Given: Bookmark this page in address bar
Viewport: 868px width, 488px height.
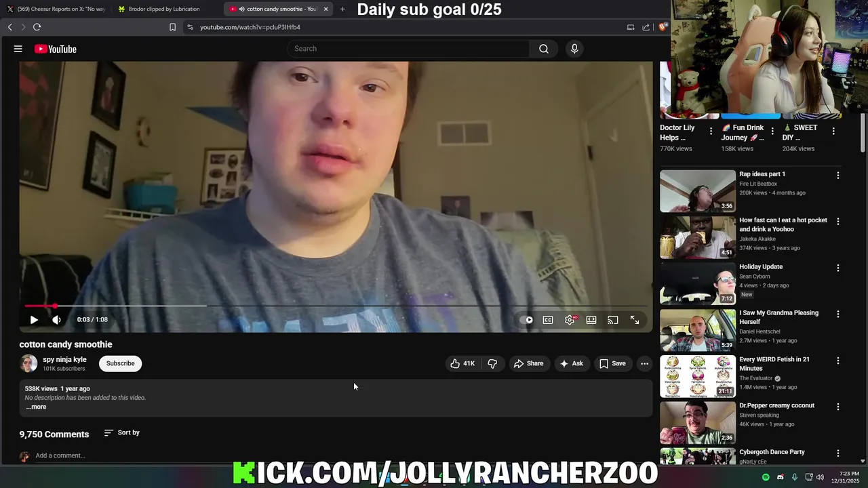Looking at the screenshot, I should [x=172, y=27].
